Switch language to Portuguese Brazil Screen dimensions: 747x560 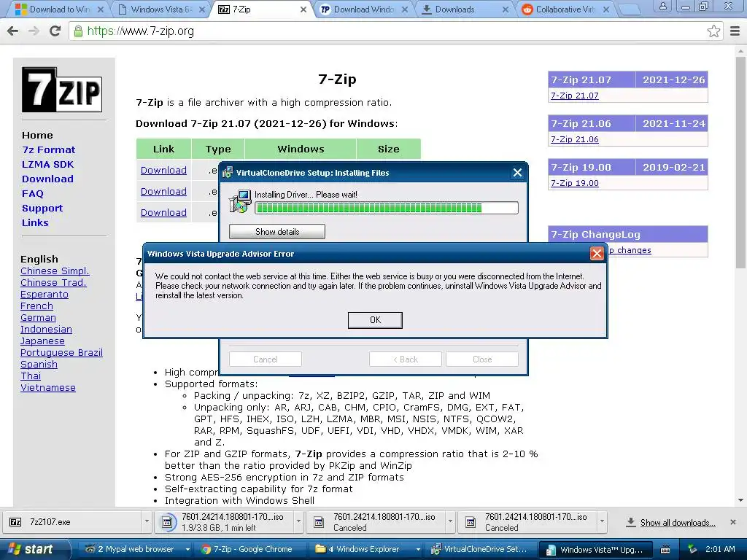[x=61, y=352]
